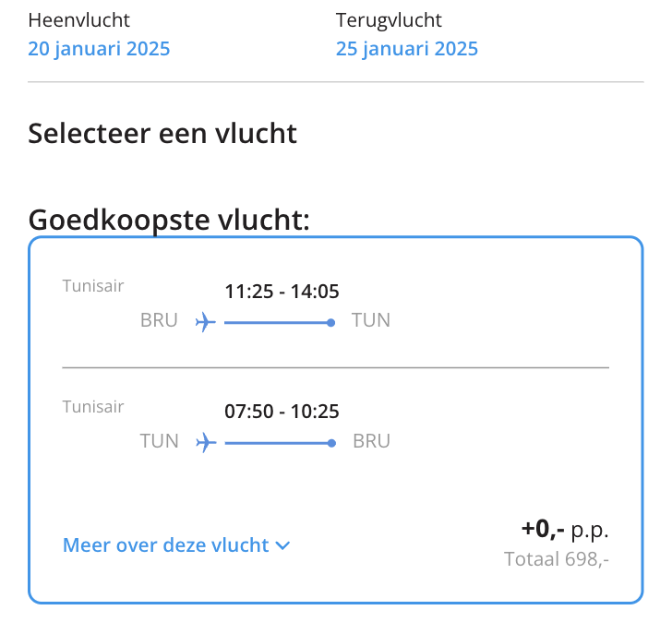Screen dimensions: 672x622
Task: Expand the chevron next to Meer over deze vlucht
Action: pos(282,545)
